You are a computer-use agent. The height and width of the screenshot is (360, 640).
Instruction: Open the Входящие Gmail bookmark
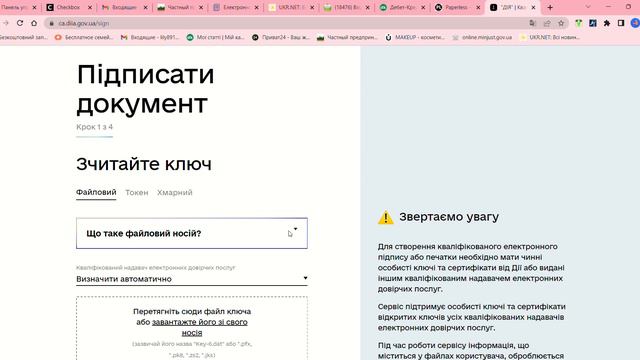click(150, 37)
